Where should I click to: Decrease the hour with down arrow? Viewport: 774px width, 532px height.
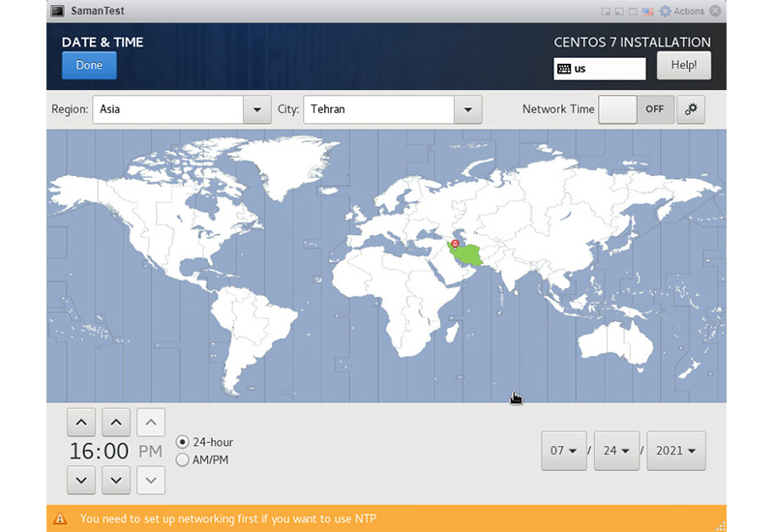coord(82,479)
